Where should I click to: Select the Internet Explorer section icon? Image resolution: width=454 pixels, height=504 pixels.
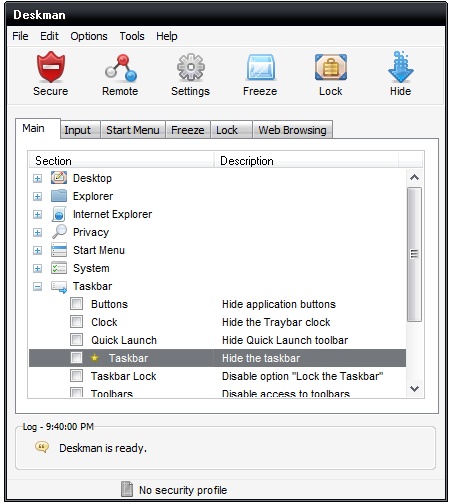(x=59, y=214)
